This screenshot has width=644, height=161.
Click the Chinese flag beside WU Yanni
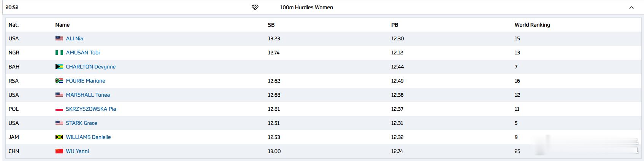tap(59, 151)
